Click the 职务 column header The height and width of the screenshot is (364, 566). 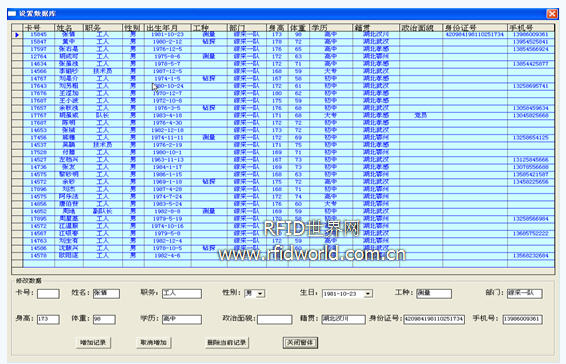(103, 27)
